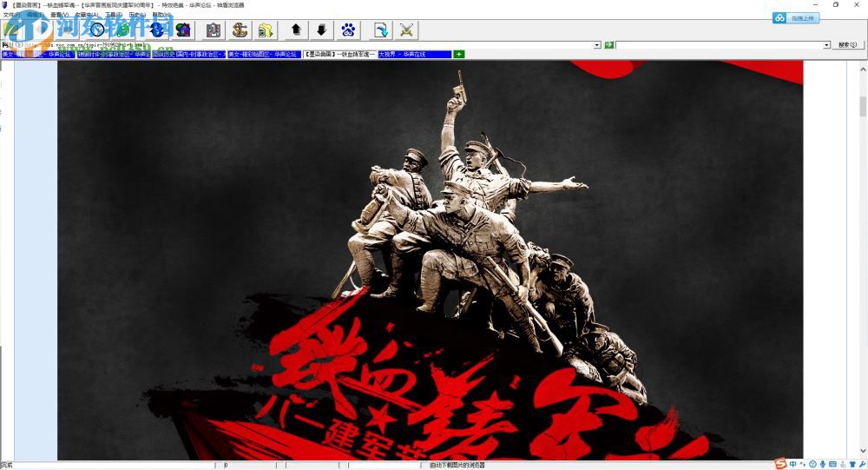The width and height of the screenshot is (868, 470).
Task: Click the microphone icon in IME bar
Action: (x=823, y=465)
